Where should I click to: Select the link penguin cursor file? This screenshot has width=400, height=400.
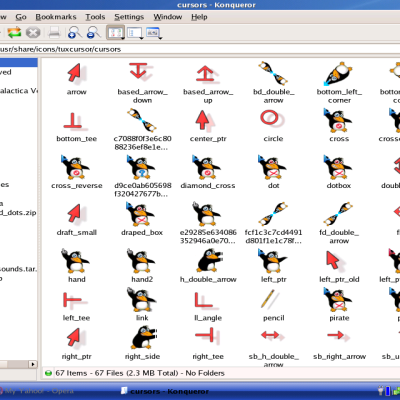(x=142, y=305)
